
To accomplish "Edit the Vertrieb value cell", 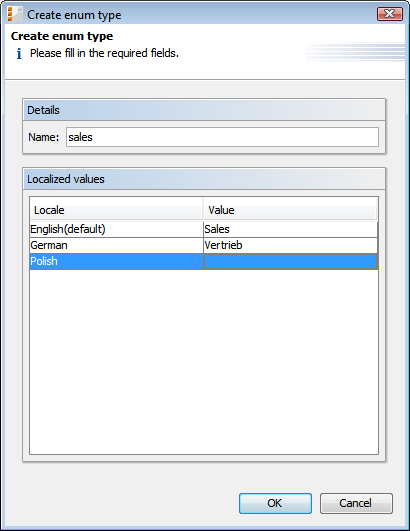I will click(290, 245).
